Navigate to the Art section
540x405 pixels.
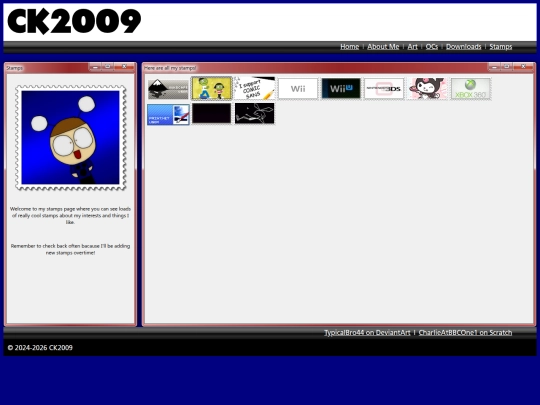pos(412,46)
